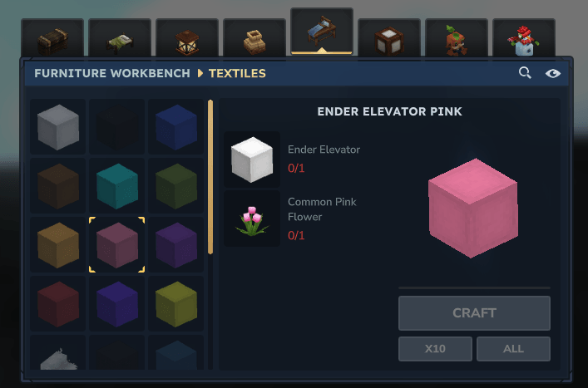Click the ALL craft button
This screenshot has height=388, width=588.
[x=513, y=349]
